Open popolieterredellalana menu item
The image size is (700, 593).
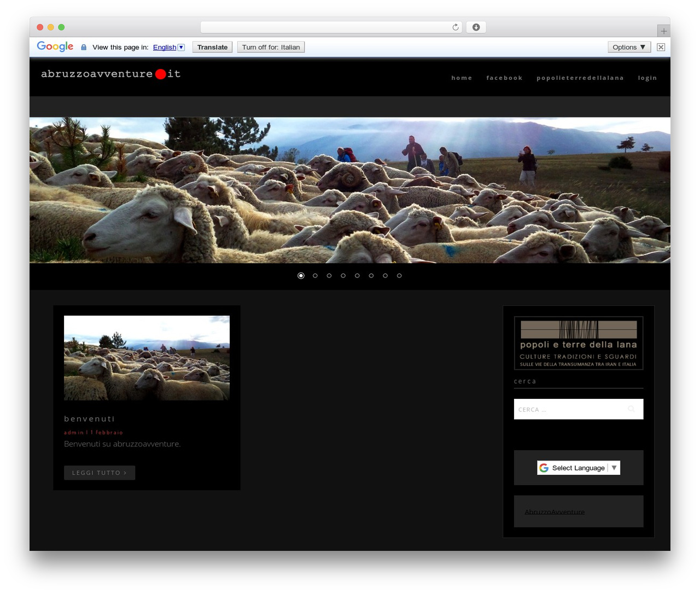click(580, 78)
